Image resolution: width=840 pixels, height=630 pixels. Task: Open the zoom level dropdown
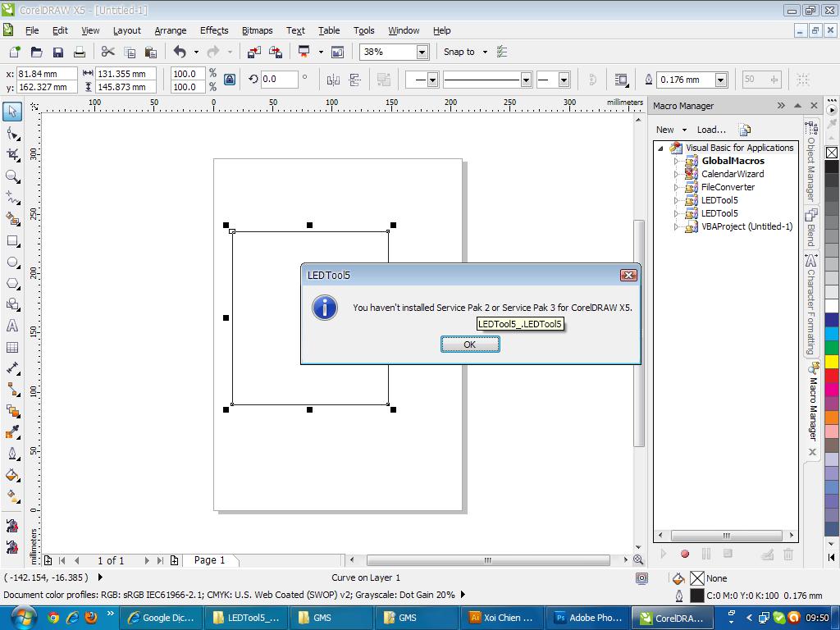point(422,52)
